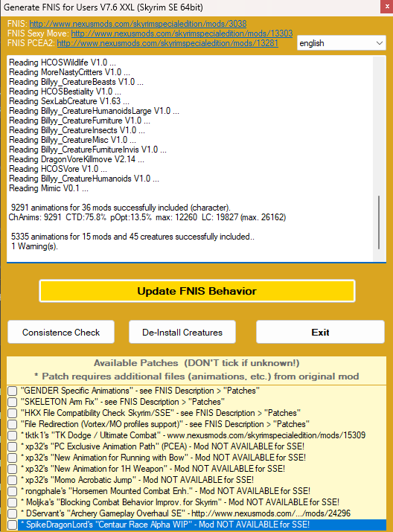Enable DServant's Archery Gameplay Overhaul SE patch
The height and width of the screenshot is (532, 393).
[13, 513]
